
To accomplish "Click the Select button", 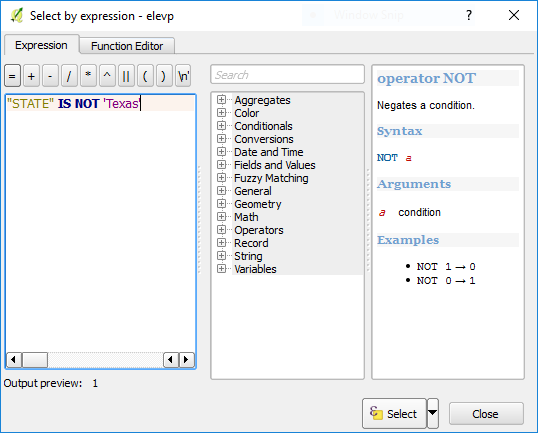I will pos(394,413).
